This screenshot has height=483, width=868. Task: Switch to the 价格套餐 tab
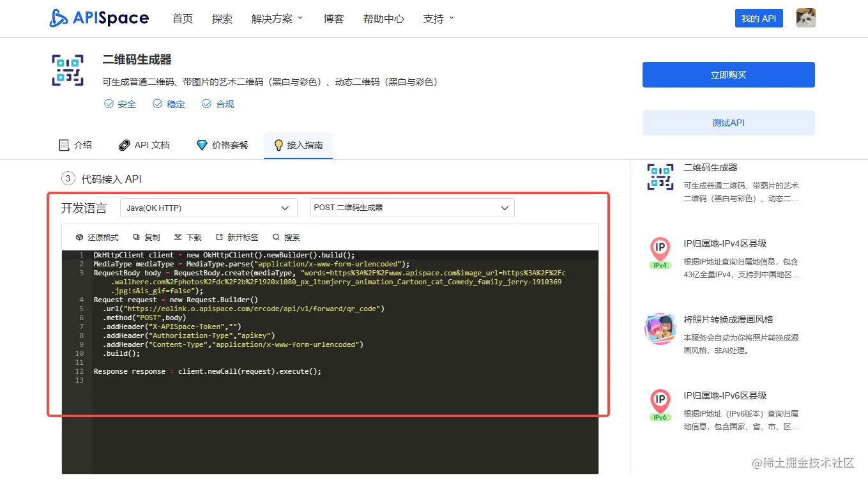(222, 145)
